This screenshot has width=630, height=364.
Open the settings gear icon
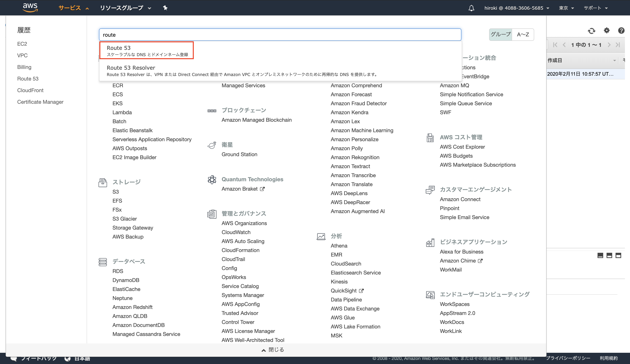tap(607, 31)
